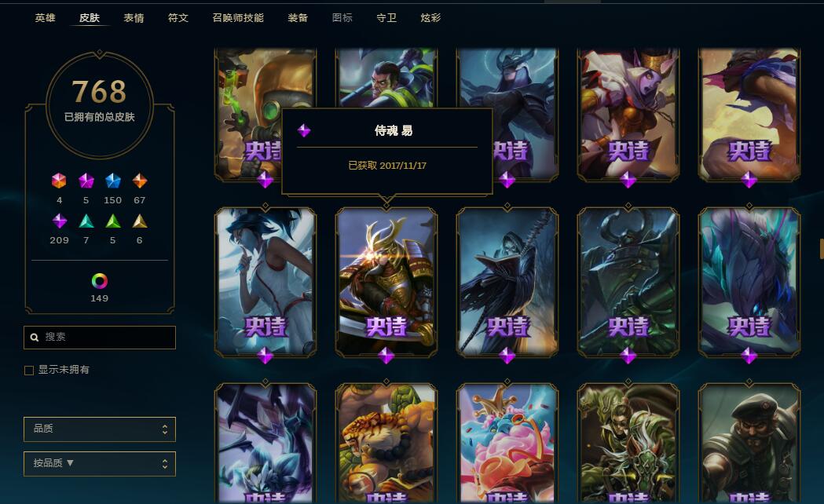Click the blue Legendary gem showing 150

[x=112, y=181]
